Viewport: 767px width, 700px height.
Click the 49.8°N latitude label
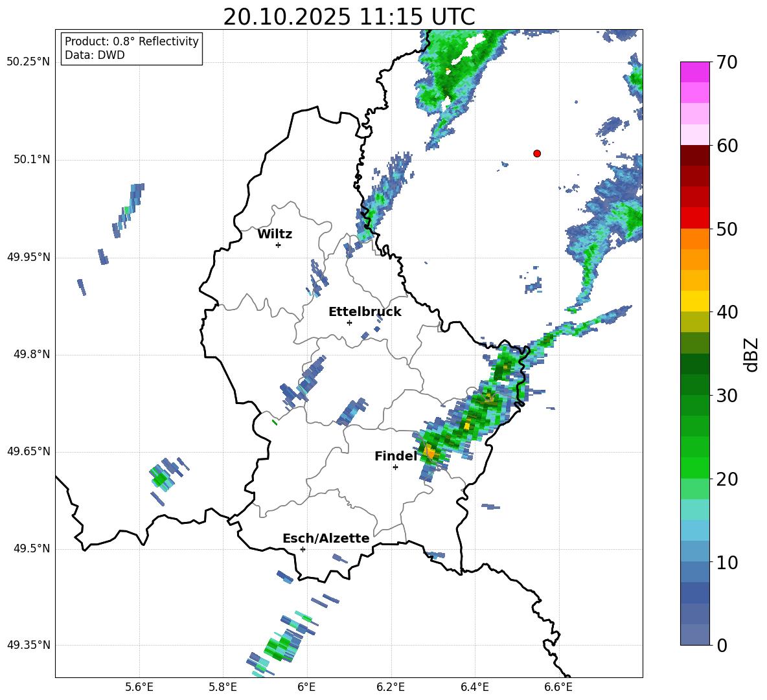[x=32, y=354]
